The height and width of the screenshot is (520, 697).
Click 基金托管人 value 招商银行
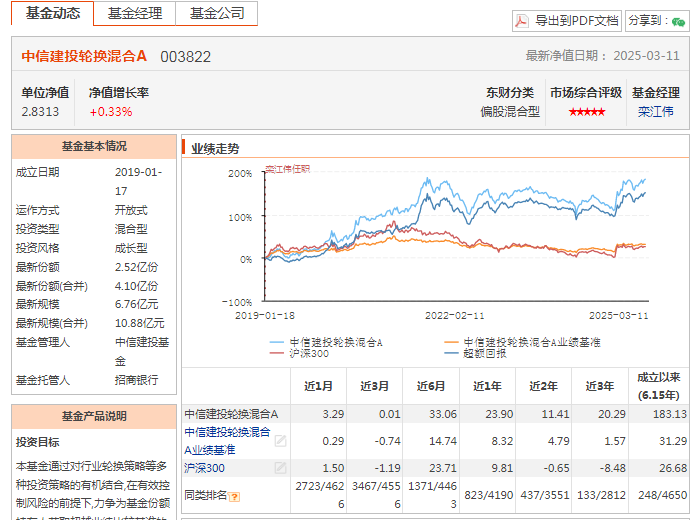(136, 380)
